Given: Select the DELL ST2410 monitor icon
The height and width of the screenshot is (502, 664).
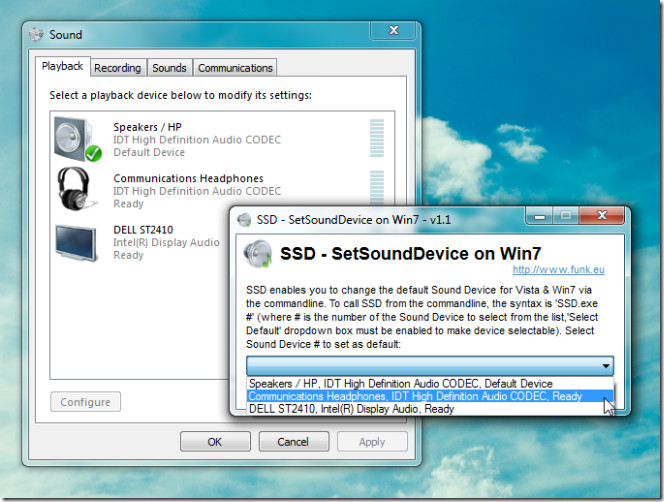Looking at the screenshot, I should [76, 243].
